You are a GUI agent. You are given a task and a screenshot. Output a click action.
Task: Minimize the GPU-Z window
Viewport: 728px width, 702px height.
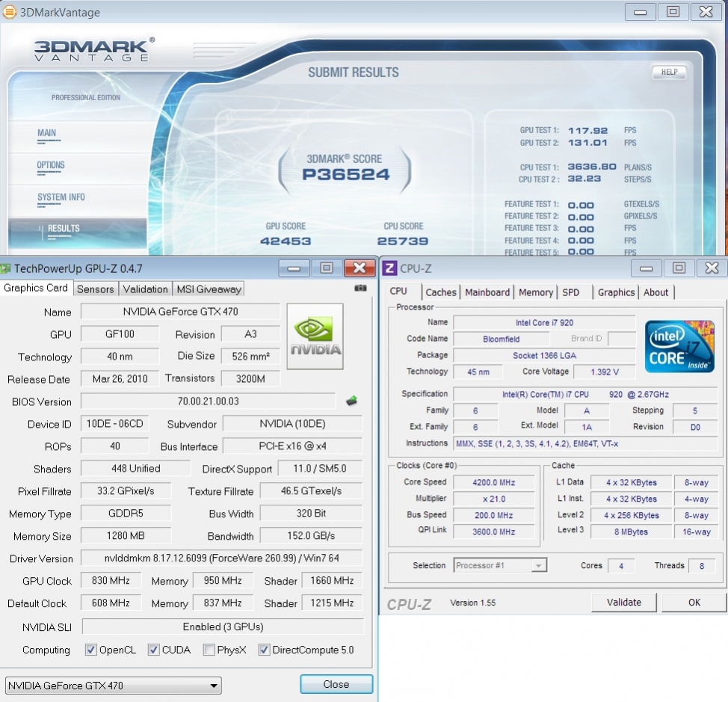pos(294,268)
